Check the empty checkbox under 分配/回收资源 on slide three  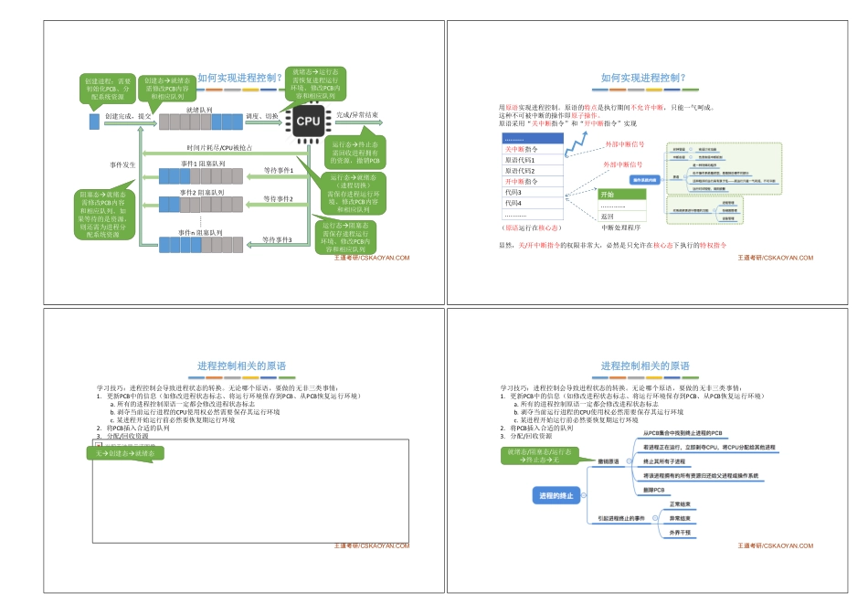pyautogui.click(x=99, y=444)
